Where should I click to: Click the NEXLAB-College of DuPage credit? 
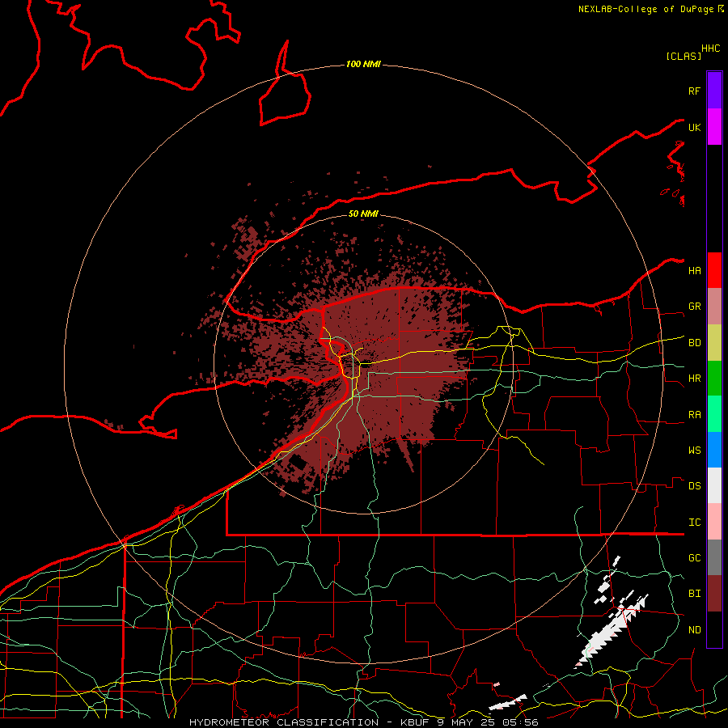coord(645,9)
